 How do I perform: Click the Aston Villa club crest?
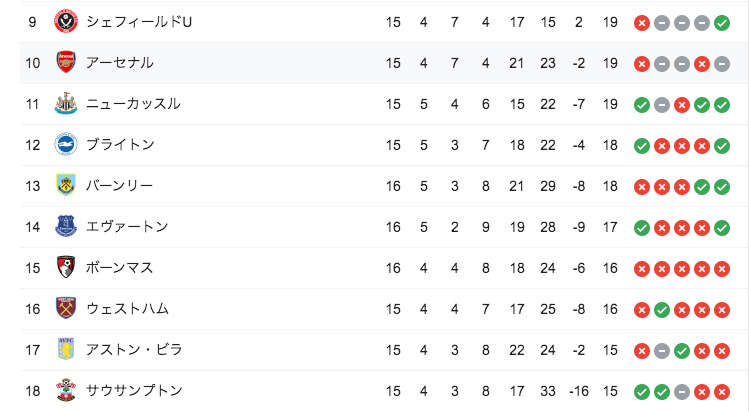(x=66, y=349)
